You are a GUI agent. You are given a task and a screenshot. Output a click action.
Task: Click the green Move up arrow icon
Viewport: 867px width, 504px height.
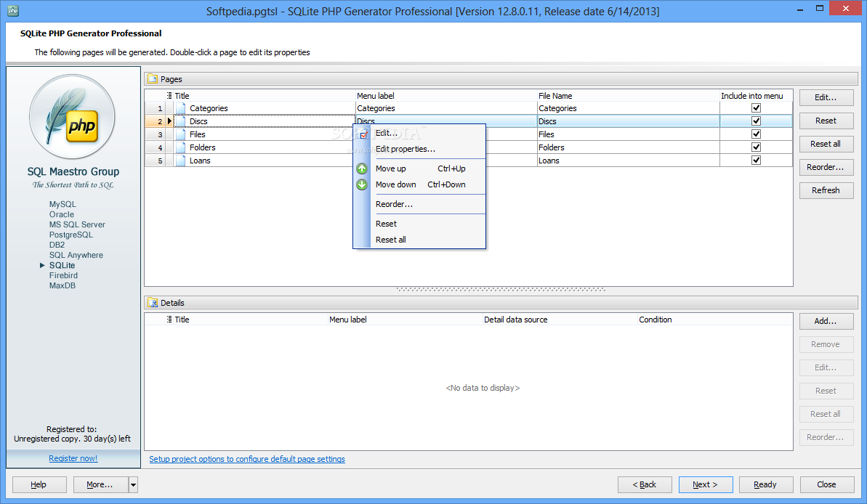[x=362, y=168]
